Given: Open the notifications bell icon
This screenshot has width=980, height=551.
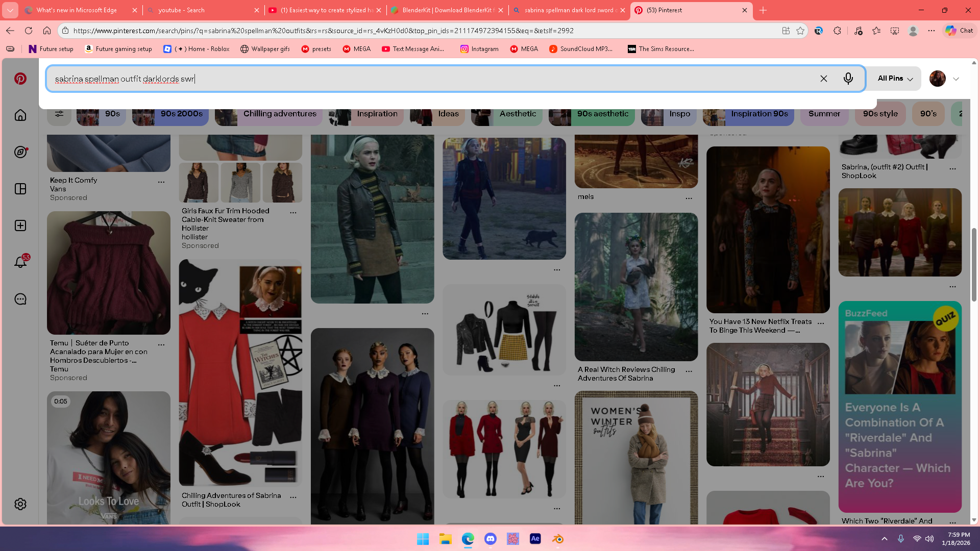Looking at the screenshot, I should [20, 262].
